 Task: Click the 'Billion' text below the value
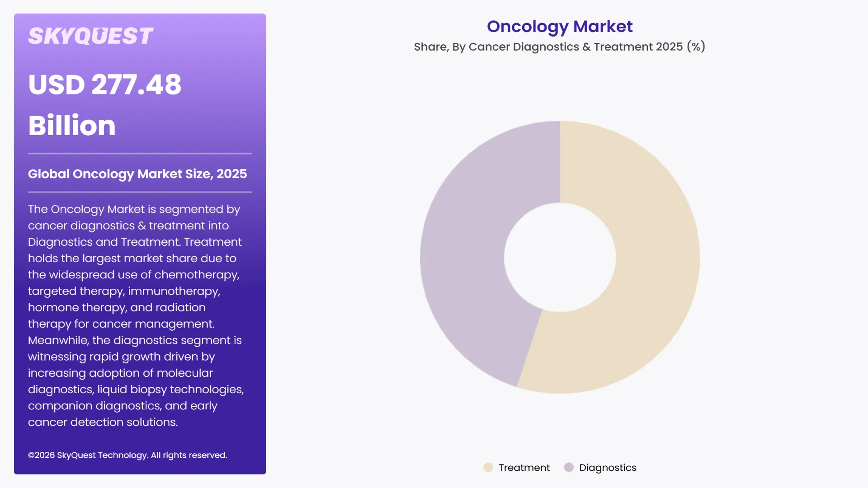click(72, 125)
